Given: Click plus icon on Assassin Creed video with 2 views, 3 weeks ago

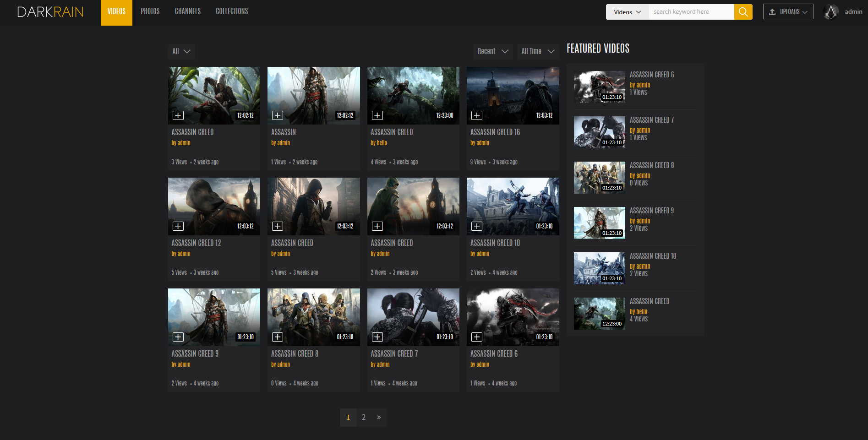Looking at the screenshot, I should 377,226.
